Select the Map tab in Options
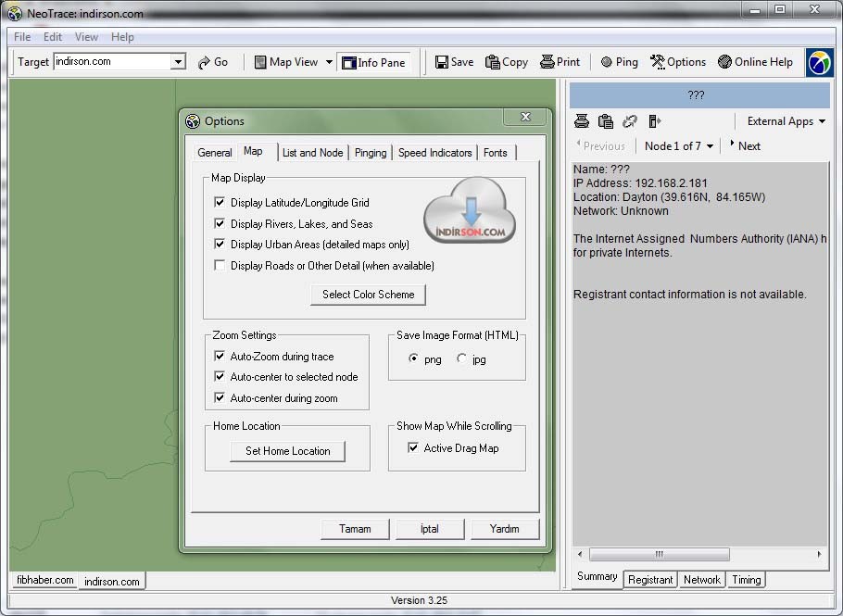 [x=253, y=151]
